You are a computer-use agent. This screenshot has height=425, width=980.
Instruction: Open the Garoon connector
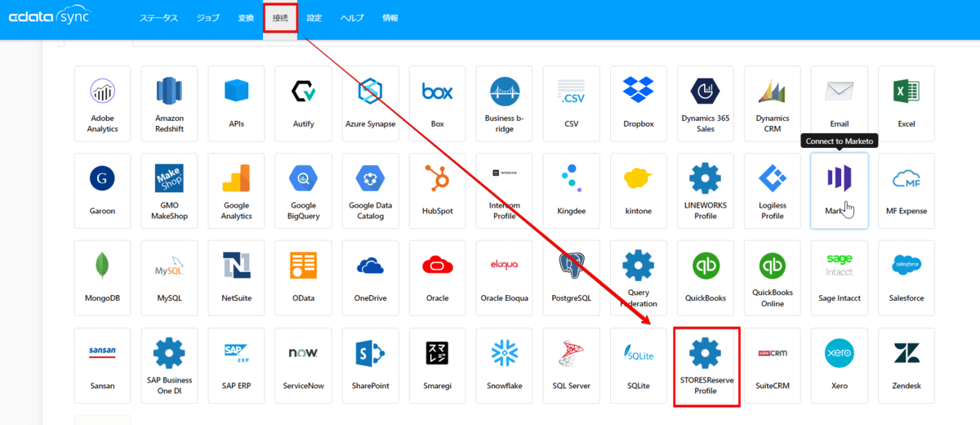(102, 190)
